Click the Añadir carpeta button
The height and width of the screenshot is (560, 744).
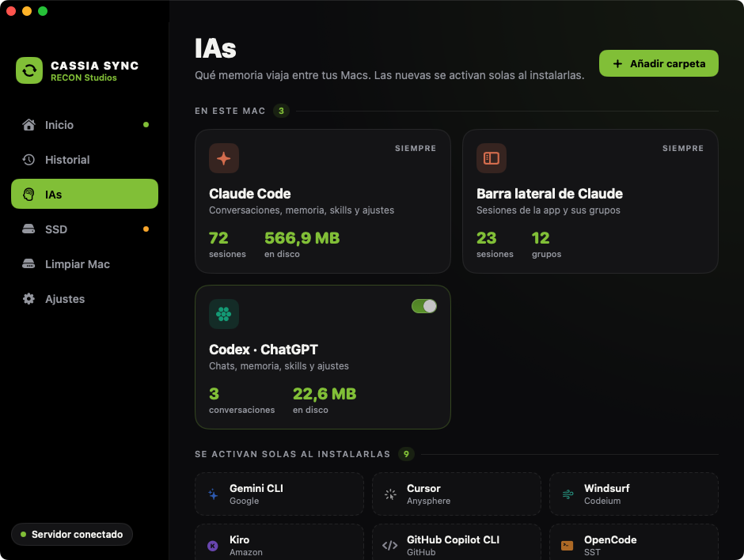659,63
